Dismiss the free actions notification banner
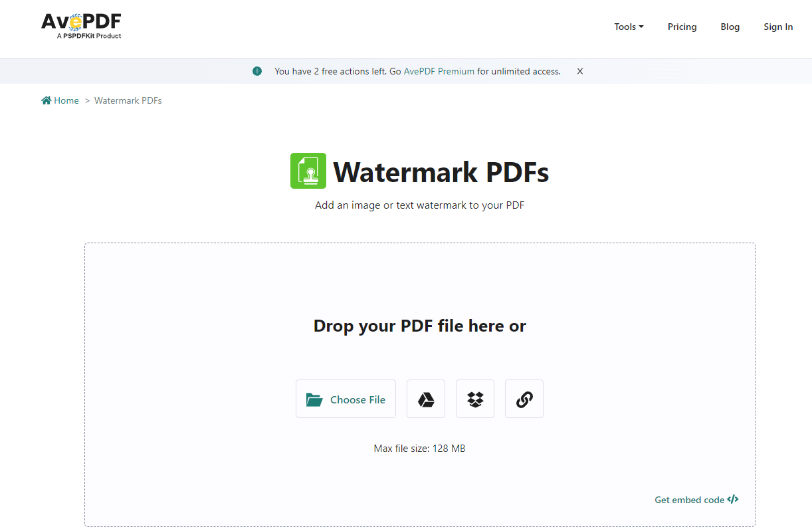This screenshot has width=812, height=529. tap(580, 71)
